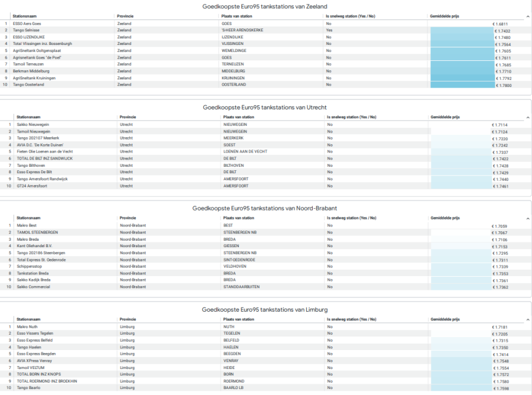Click the Makro Best station name

(x=27, y=225)
